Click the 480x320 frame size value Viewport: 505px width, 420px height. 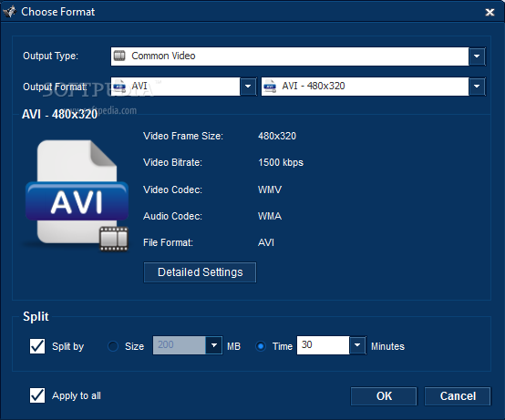277,136
